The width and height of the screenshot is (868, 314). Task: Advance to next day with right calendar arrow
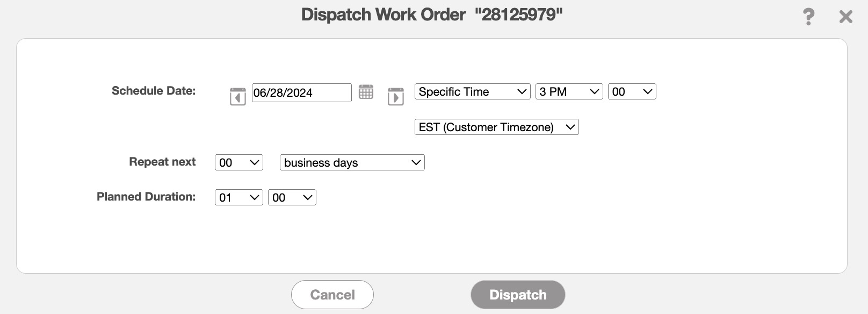(x=396, y=96)
